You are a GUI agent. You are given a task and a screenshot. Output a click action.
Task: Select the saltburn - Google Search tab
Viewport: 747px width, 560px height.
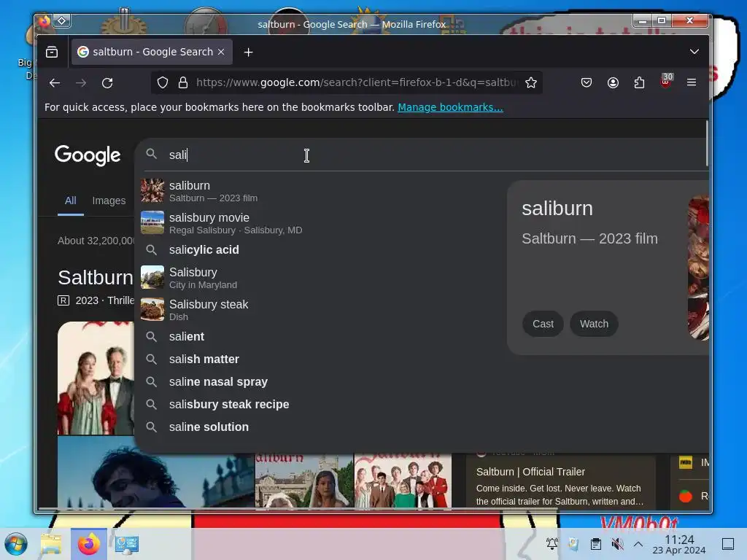152,52
